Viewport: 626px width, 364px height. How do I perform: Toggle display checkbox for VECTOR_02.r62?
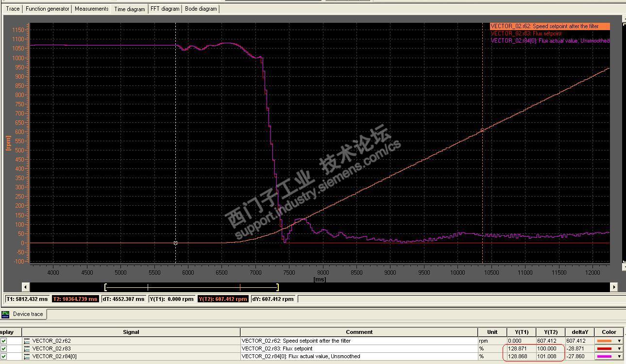[4, 341]
